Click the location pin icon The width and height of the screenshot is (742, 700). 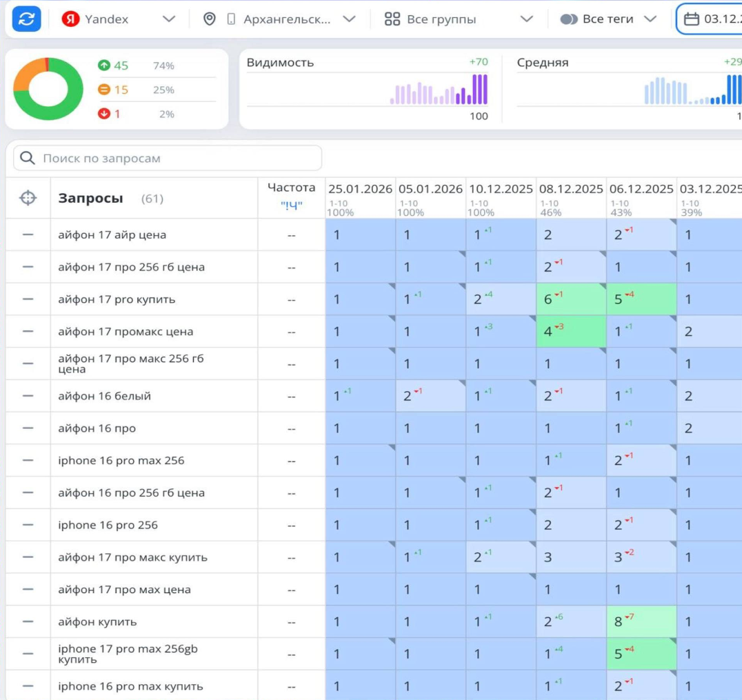tap(209, 19)
